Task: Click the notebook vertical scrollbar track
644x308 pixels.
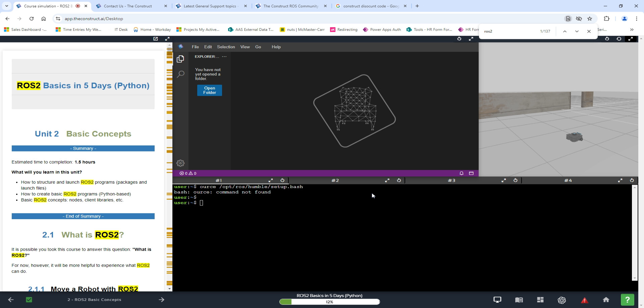Action: click(169, 167)
